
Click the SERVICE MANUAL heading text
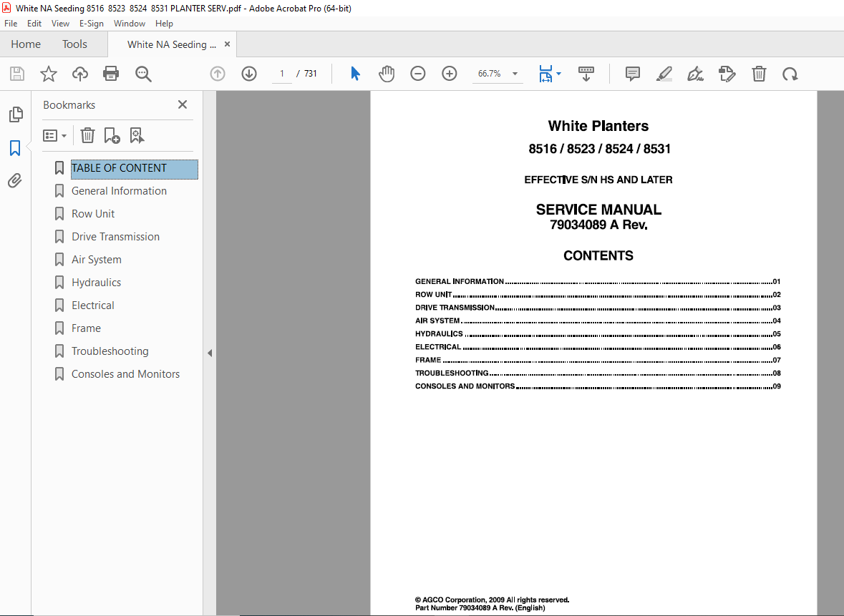click(x=598, y=210)
